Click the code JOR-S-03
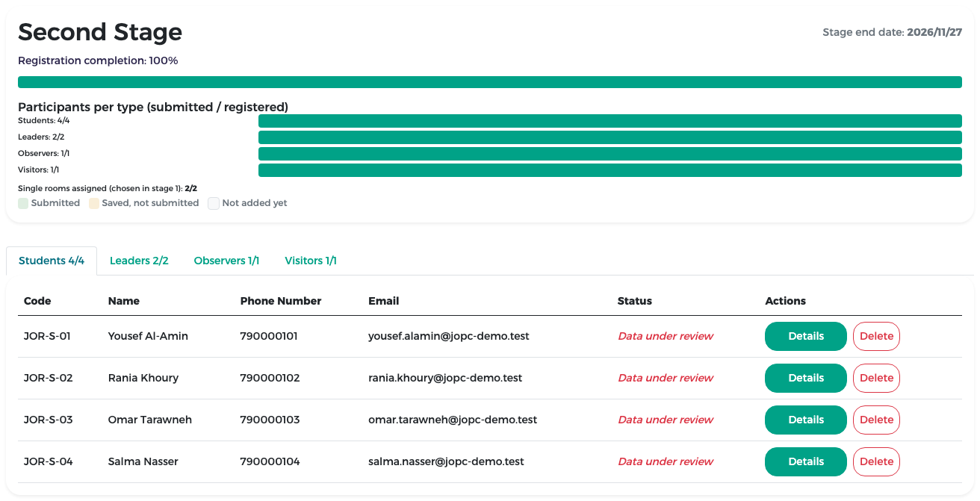This screenshot has height=501, width=980. pyautogui.click(x=49, y=420)
